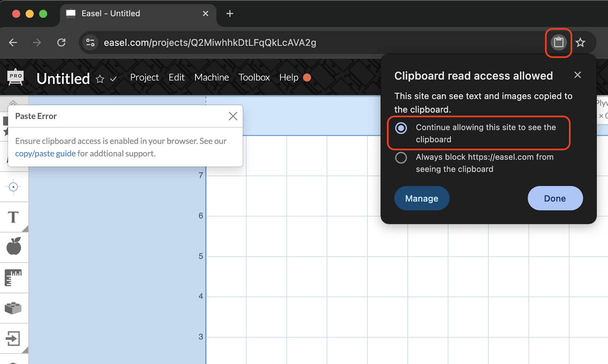Open the Toolbox menu
The width and height of the screenshot is (608, 364).
click(x=254, y=77)
